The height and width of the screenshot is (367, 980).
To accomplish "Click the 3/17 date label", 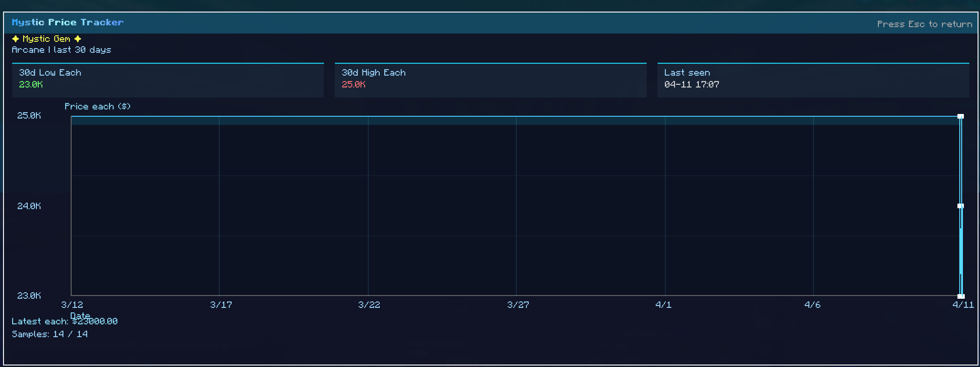I will point(221,305).
